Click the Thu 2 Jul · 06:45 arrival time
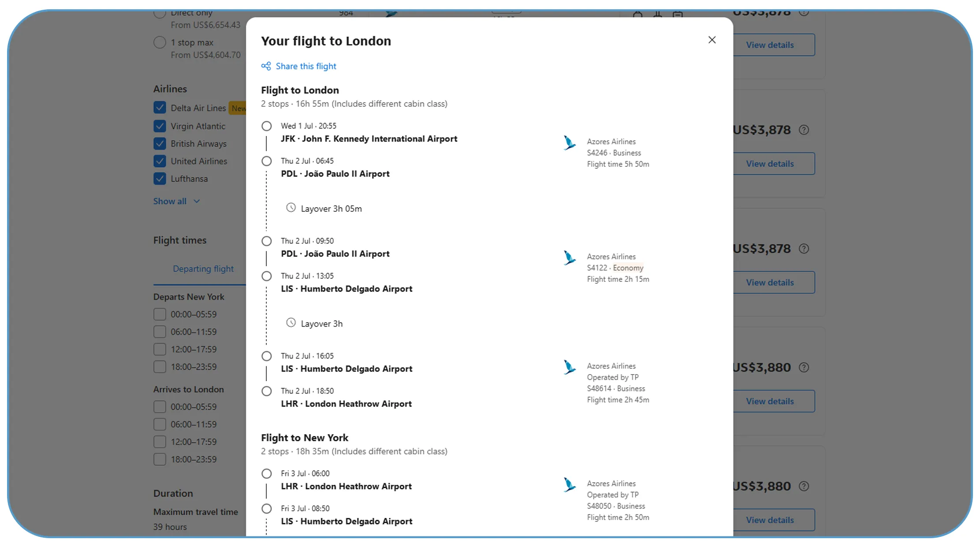Viewport: 980px width, 547px height. [307, 161]
